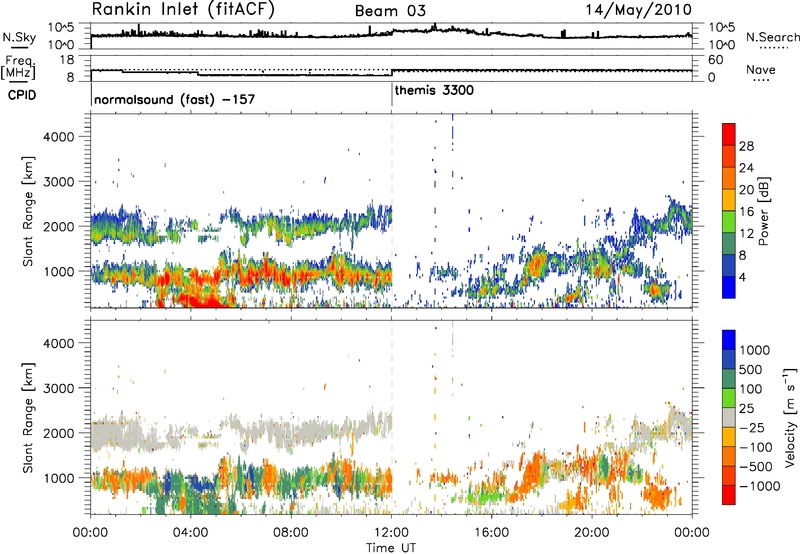
Task: Click the 'N.Search' legend label
Action: point(772,37)
